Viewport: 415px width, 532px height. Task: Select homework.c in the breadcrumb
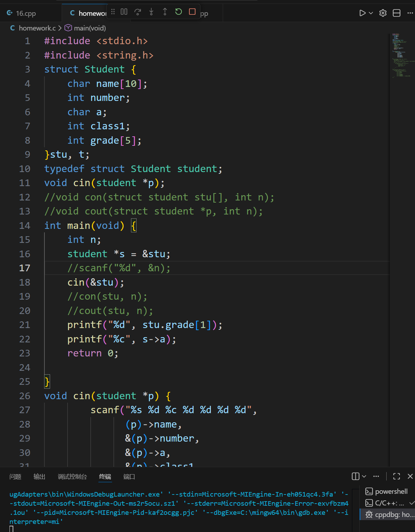point(37,28)
